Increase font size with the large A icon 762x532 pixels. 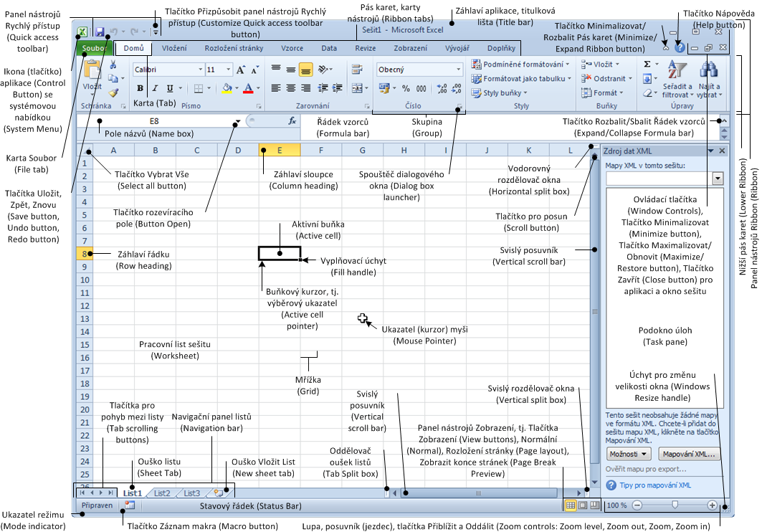[x=241, y=70]
